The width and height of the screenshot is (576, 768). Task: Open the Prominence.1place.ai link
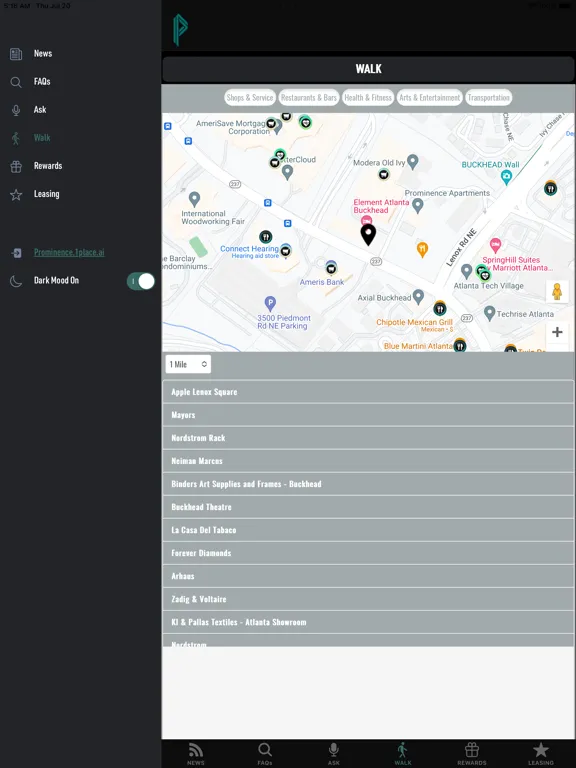coord(69,253)
